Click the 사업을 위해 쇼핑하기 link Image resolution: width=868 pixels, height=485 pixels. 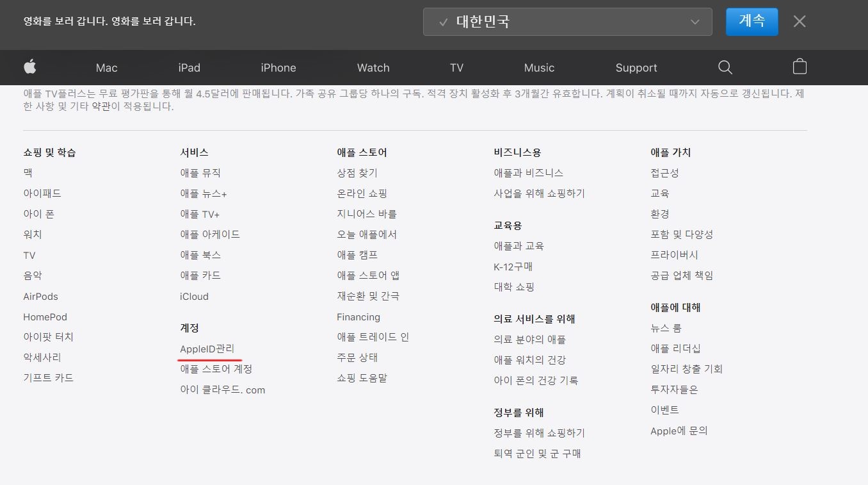point(540,193)
